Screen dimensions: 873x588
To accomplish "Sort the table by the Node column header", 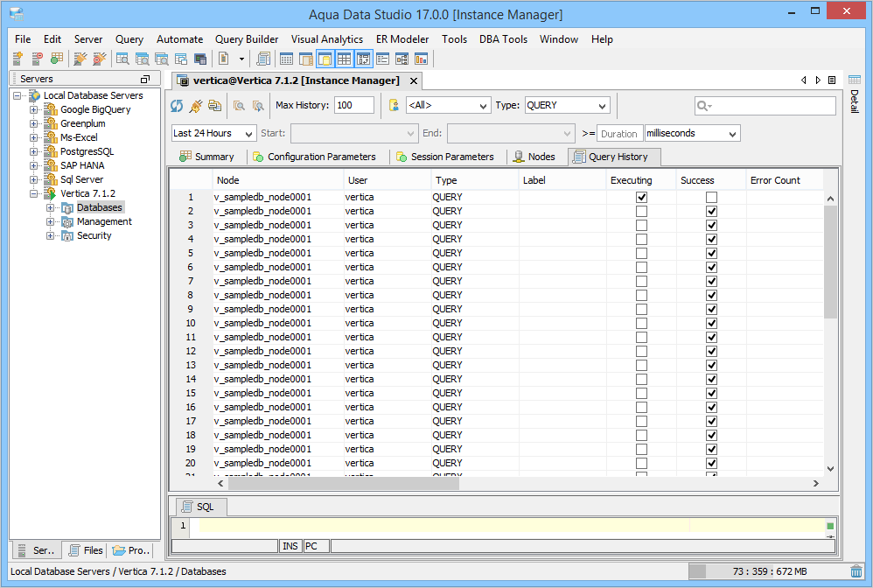I will point(278,180).
